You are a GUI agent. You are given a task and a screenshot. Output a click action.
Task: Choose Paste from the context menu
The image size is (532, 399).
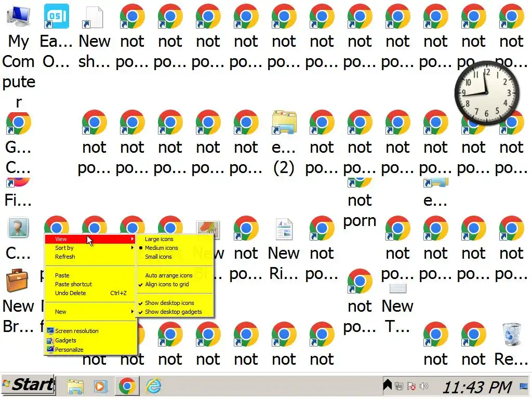coord(90,275)
